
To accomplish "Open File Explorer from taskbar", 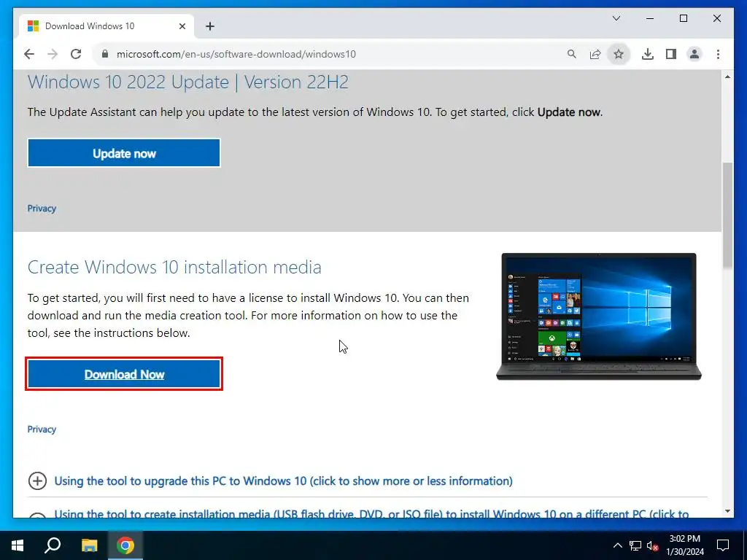I will [89, 545].
